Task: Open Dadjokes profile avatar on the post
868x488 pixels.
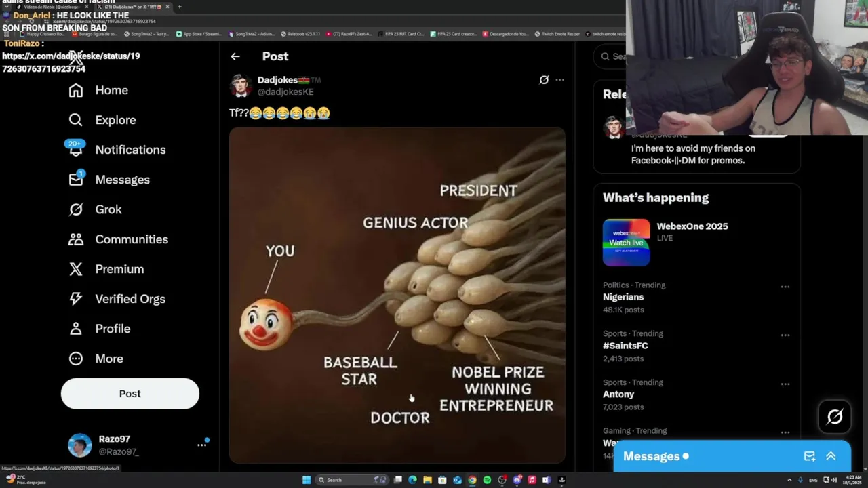Action: (x=241, y=86)
